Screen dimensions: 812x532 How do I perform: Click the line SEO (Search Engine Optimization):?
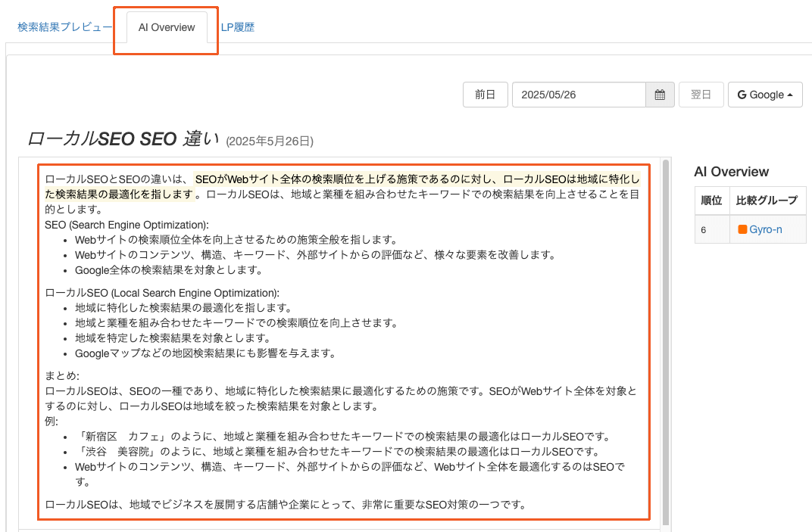pos(127,225)
